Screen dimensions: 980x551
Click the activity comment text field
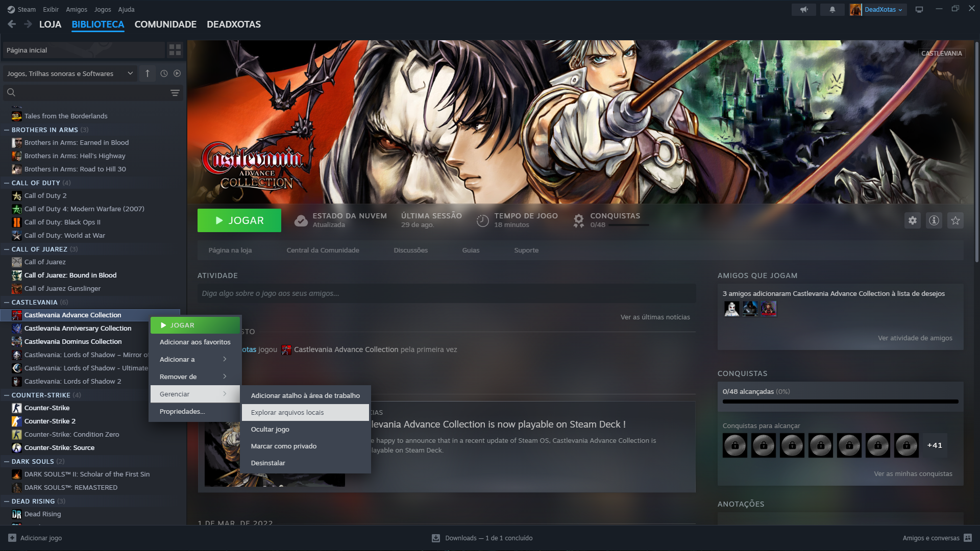(x=446, y=294)
